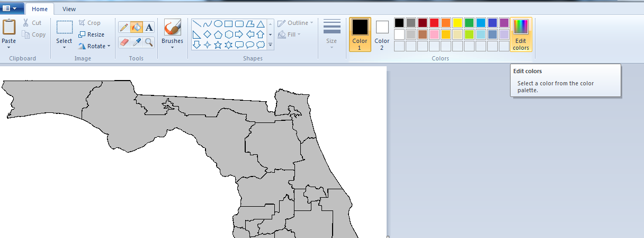Choose the Triangle shape

(260, 24)
